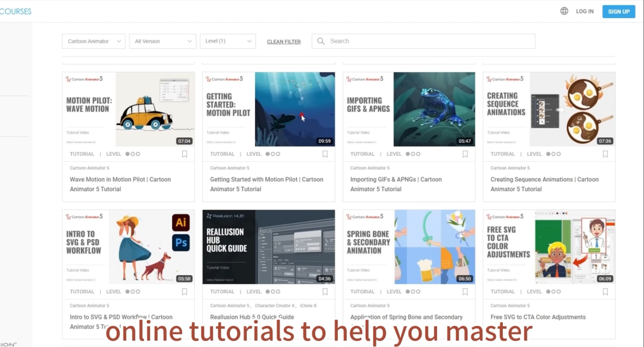This screenshot has height=347, width=644.
Task: Open the Importing GIFs & APNGs frog thumbnail
Action: point(434,109)
